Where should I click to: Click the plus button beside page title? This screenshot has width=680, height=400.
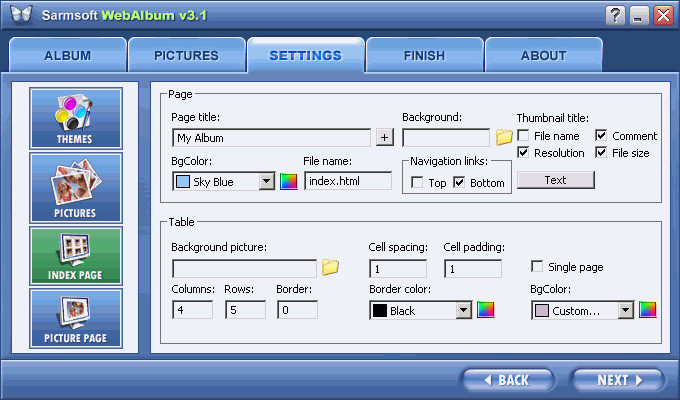coord(384,138)
